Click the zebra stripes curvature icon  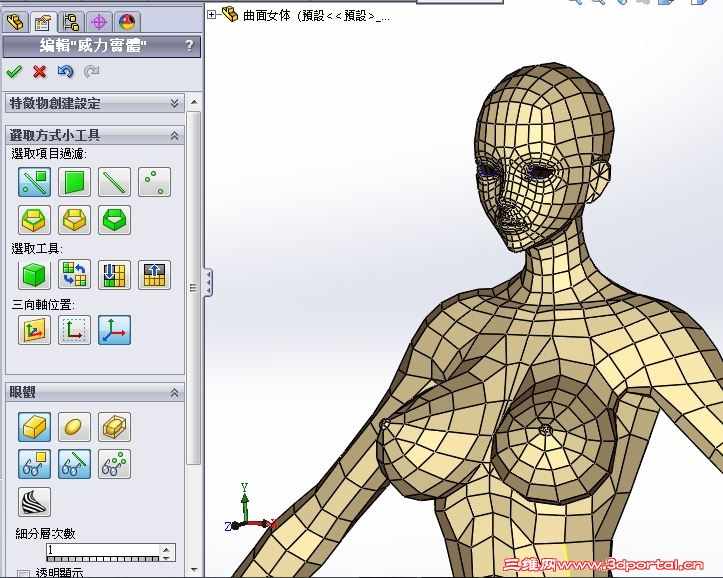click(35, 502)
